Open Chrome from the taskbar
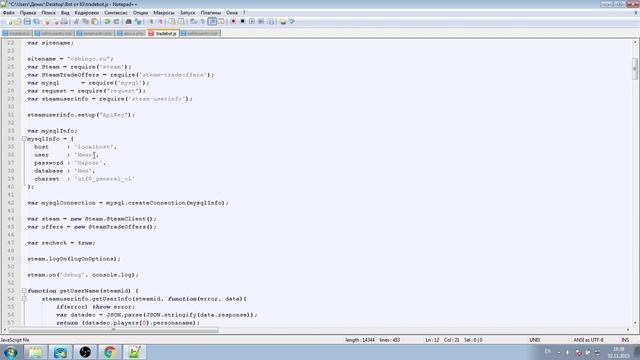This screenshot has height=360, width=640. coord(109,352)
